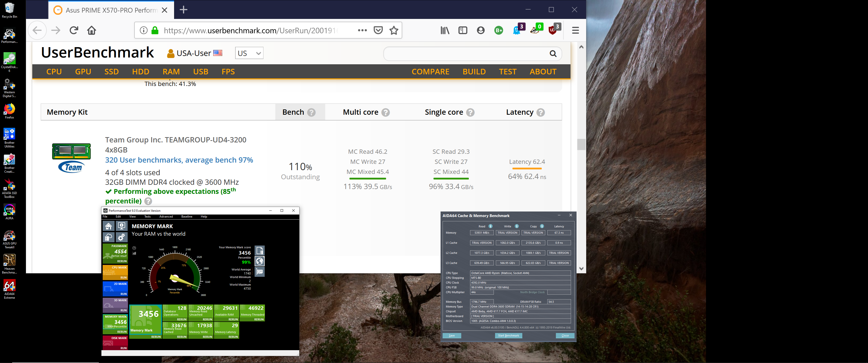Click the Close button in AIDA64

tap(565, 335)
